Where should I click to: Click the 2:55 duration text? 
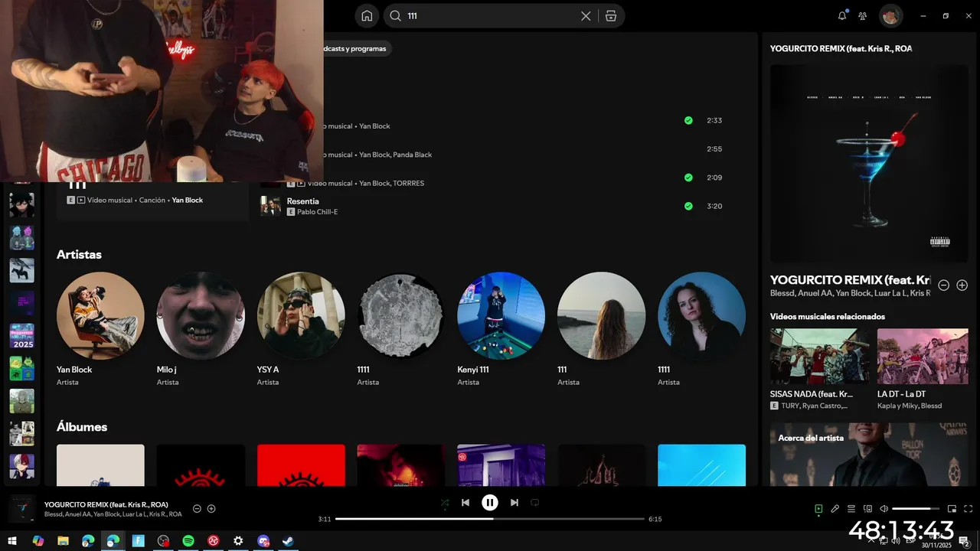click(x=714, y=149)
